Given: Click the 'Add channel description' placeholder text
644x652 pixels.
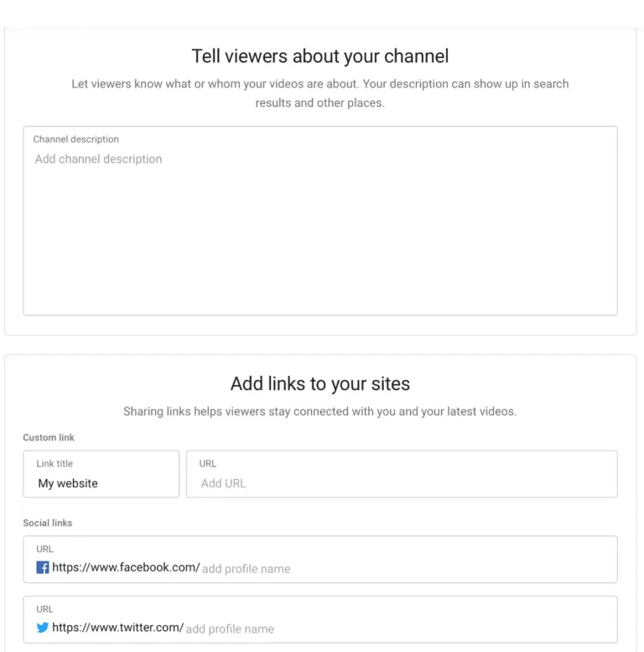Looking at the screenshot, I should 98,159.
